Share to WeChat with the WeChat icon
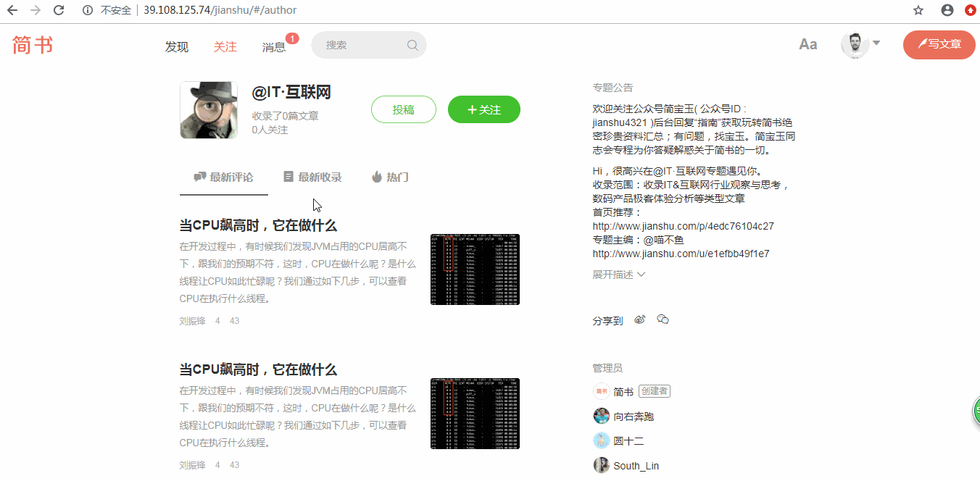The width and height of the screenshot is (980, 481). coord(663,319)
